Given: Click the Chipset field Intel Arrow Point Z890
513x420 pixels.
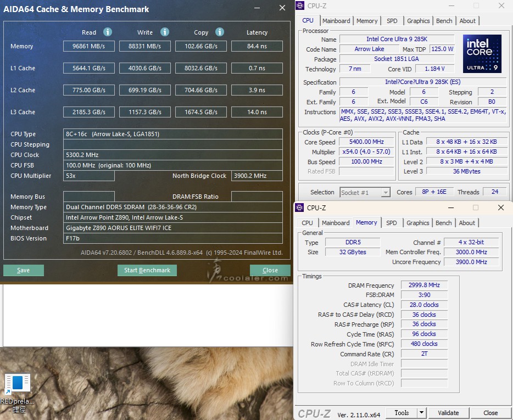Looking at the screenshot, I should point(173,217).
